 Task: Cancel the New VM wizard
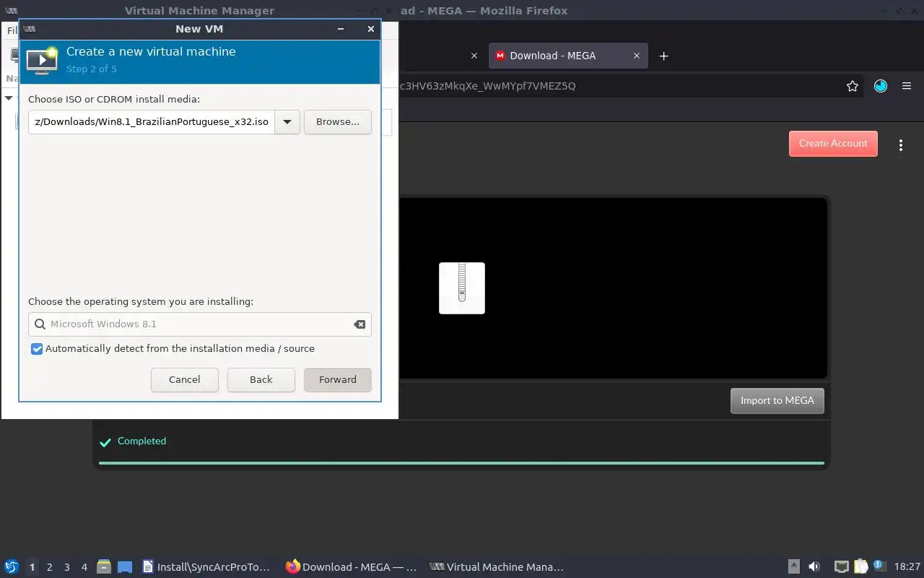pyautogui.click(x=185, y=380)
